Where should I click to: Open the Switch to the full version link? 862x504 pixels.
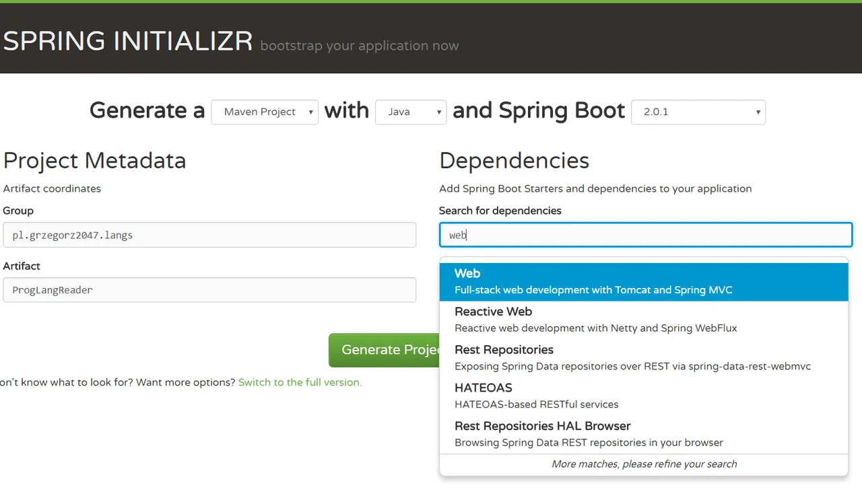[x=300, y=382]
